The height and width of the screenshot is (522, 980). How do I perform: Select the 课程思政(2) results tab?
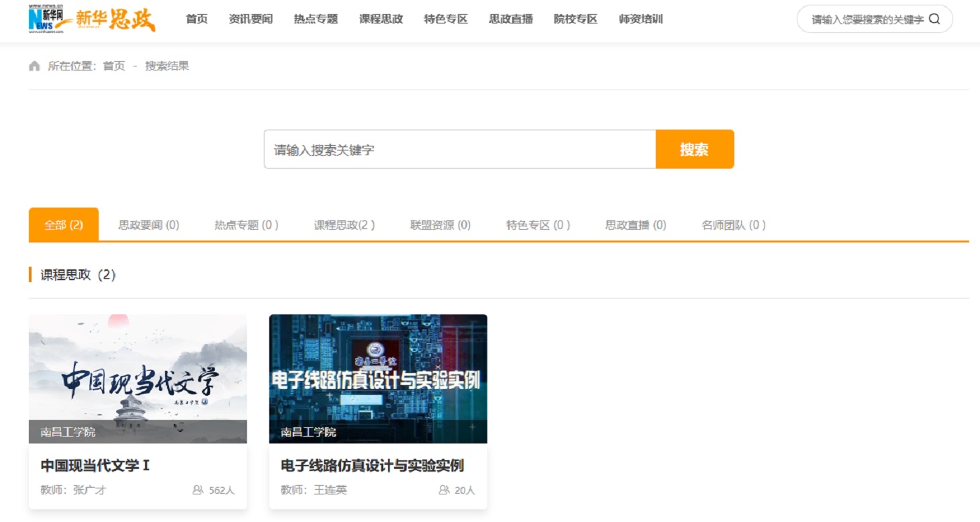click(344, 225)
